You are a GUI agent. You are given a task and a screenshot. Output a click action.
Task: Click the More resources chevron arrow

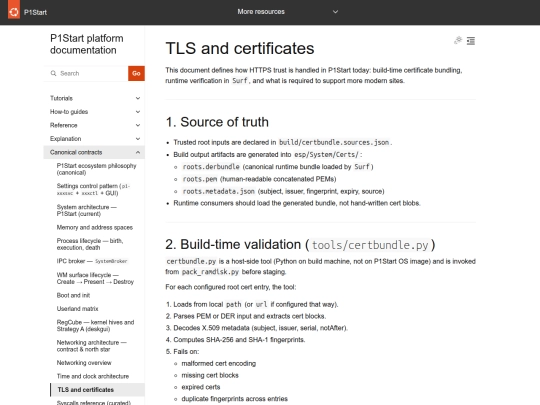tap(335, 12)
